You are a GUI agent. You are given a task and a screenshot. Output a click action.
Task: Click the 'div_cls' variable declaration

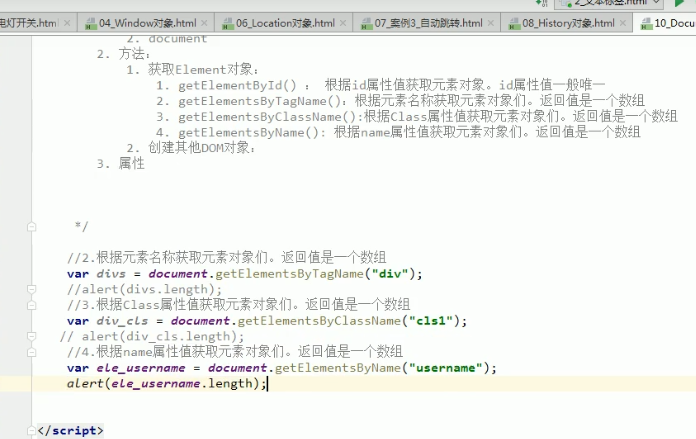122,321
